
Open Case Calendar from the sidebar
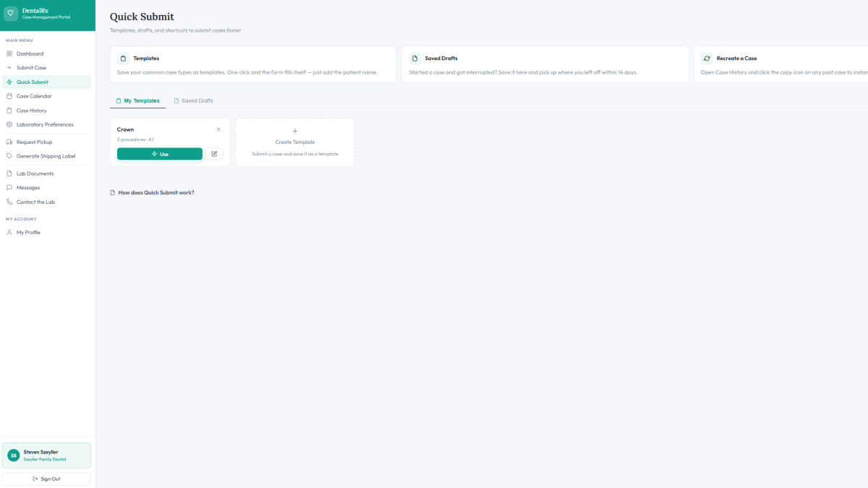[x=47, y=96]
